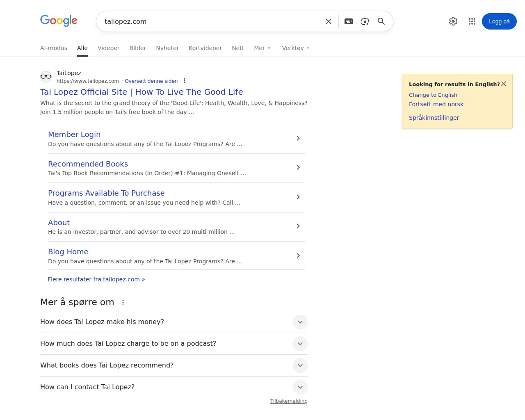The width and height of the screenshot is (525, 420).
Task: Open the three-dot menu beside Oversett denne siden
Action: 185,81
